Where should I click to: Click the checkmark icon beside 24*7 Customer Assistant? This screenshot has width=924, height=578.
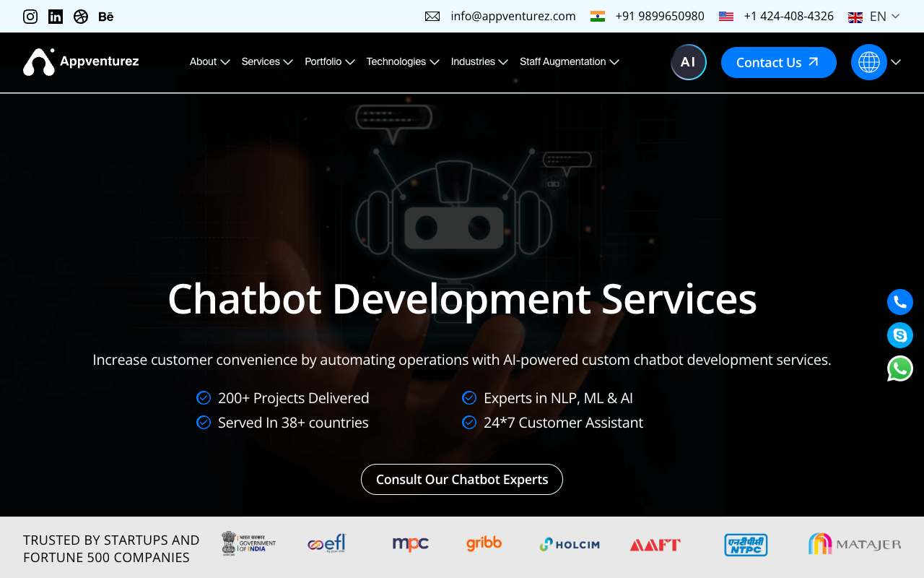pos(469,422)
